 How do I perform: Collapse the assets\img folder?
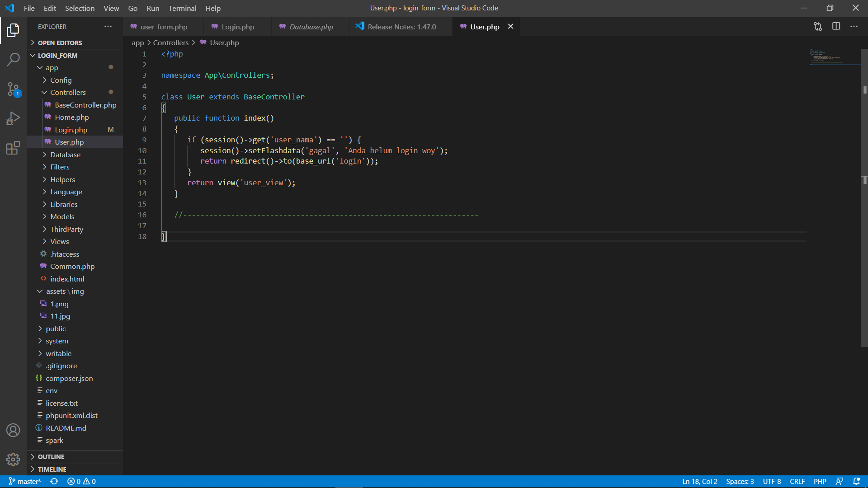pos(75,291)
